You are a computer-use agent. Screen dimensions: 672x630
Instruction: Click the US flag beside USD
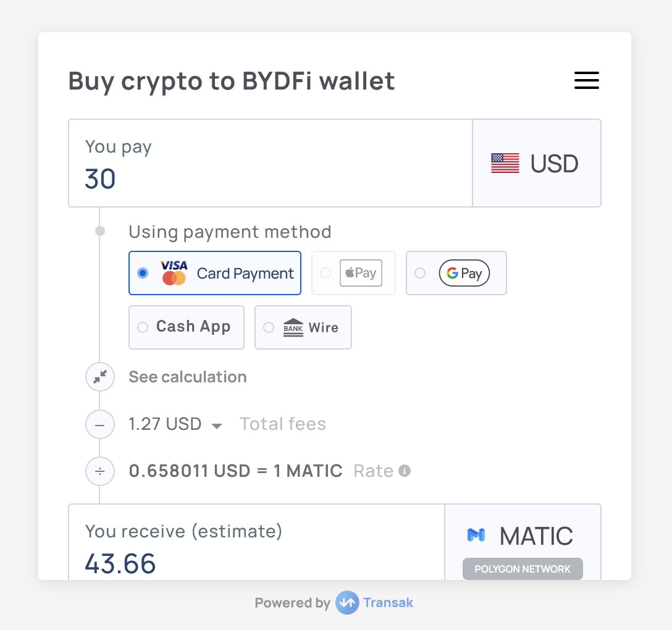[504, 162]
